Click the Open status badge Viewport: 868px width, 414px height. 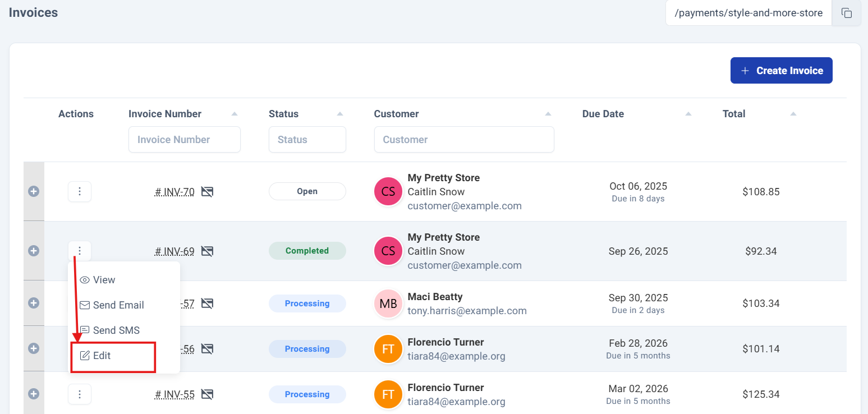click(307, 191)
